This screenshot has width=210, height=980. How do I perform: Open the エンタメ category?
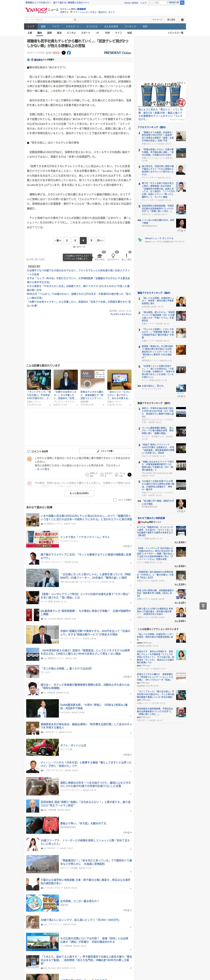(71, 33)
